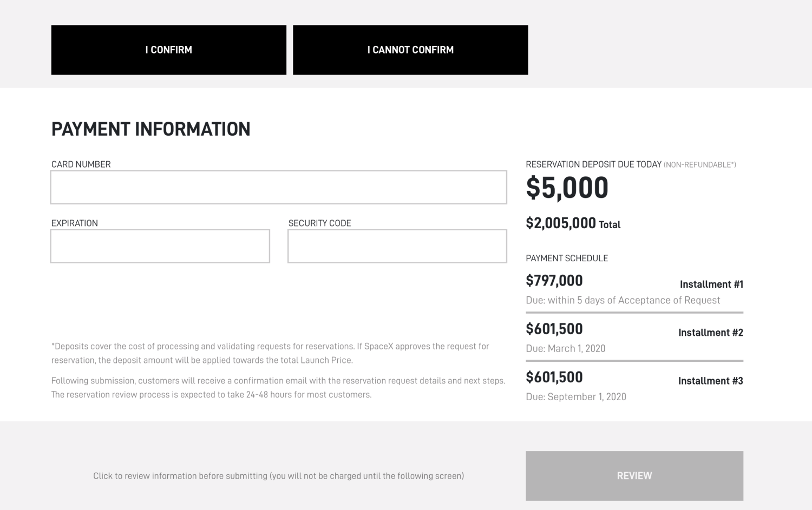
Task: Click the SECURITY CODE label text
Action: click(x=319, y=223)
